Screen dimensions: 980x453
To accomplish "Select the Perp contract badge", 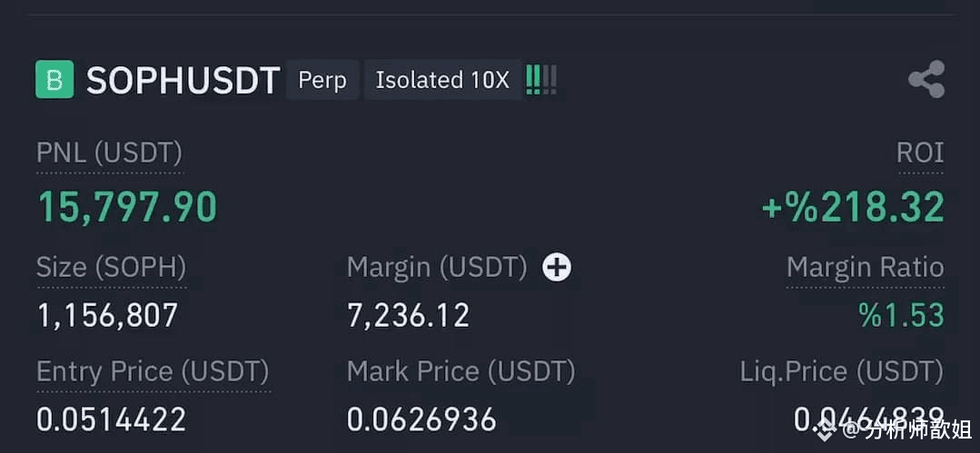I will coord(322,80).
